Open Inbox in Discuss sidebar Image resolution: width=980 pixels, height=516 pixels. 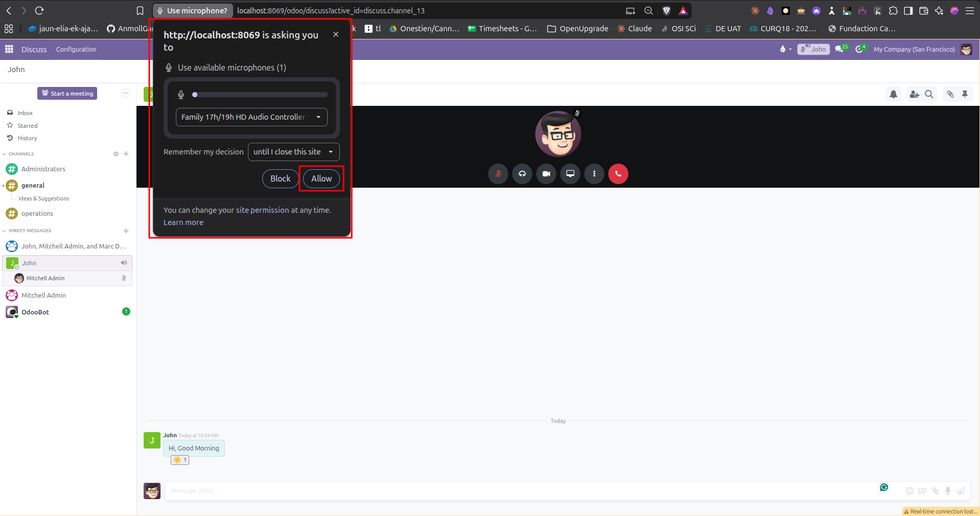click(25, 113)
